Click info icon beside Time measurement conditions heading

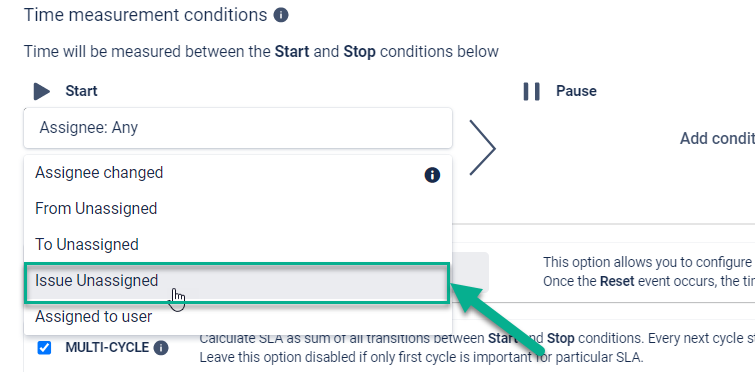click(281, 15)
